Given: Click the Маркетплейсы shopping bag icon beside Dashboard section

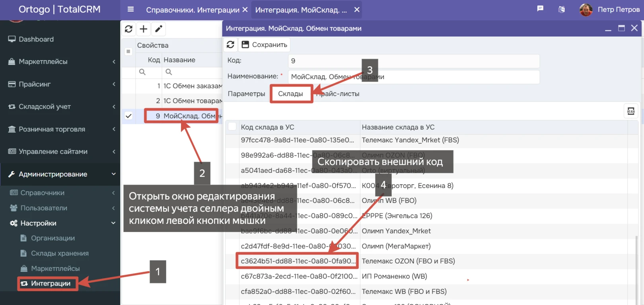Looking at the screenshot, I should [12, 62].
